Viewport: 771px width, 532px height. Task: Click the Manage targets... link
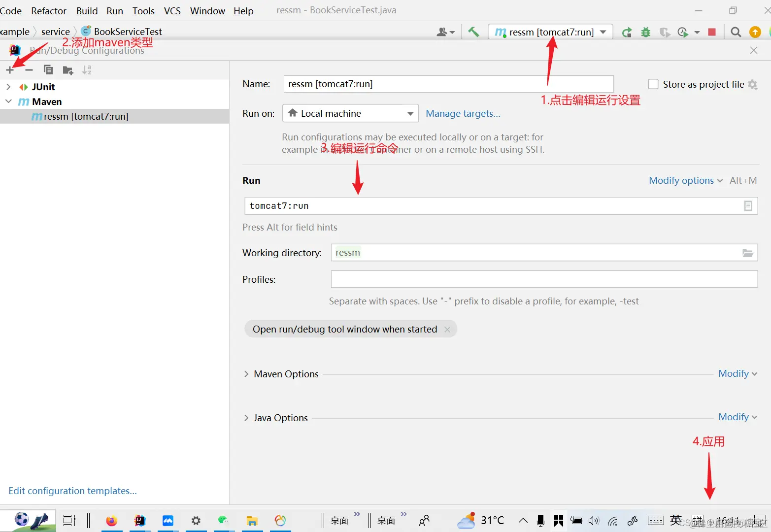coord(463,113)
